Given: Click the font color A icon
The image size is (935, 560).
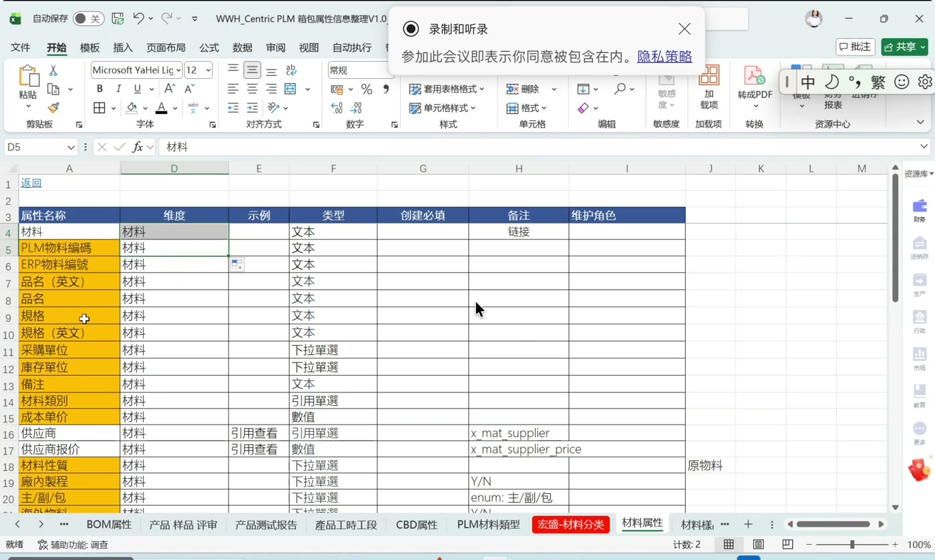Looking at the screenshot, I should point(161,107).
